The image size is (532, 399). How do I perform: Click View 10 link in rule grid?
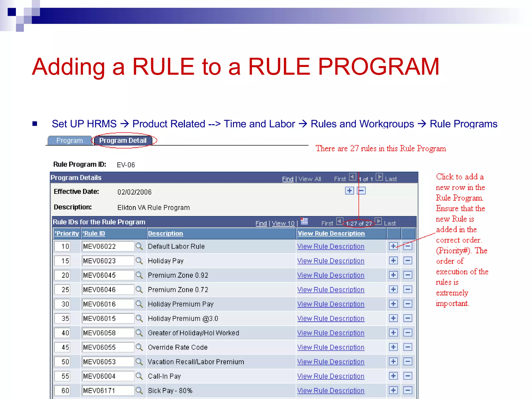click(283, 223)
